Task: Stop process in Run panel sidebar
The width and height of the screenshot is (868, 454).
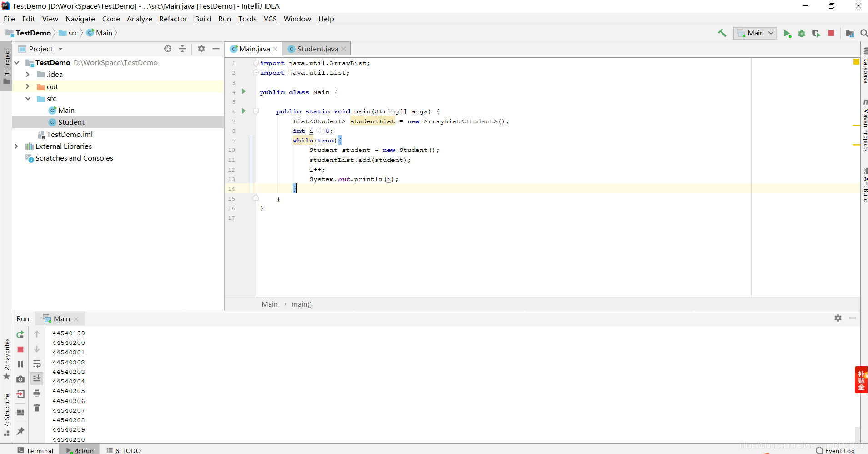Action: point(20,349)
